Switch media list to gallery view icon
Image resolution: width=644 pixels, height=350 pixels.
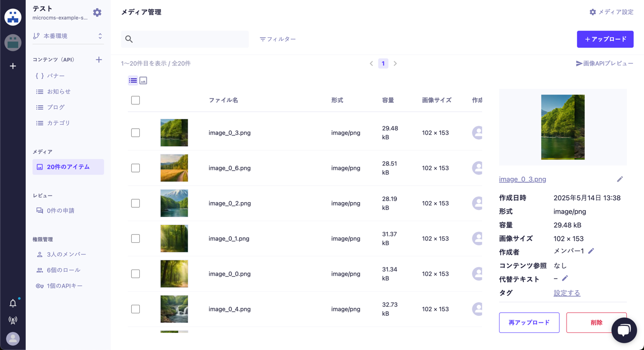click(143, 80)
